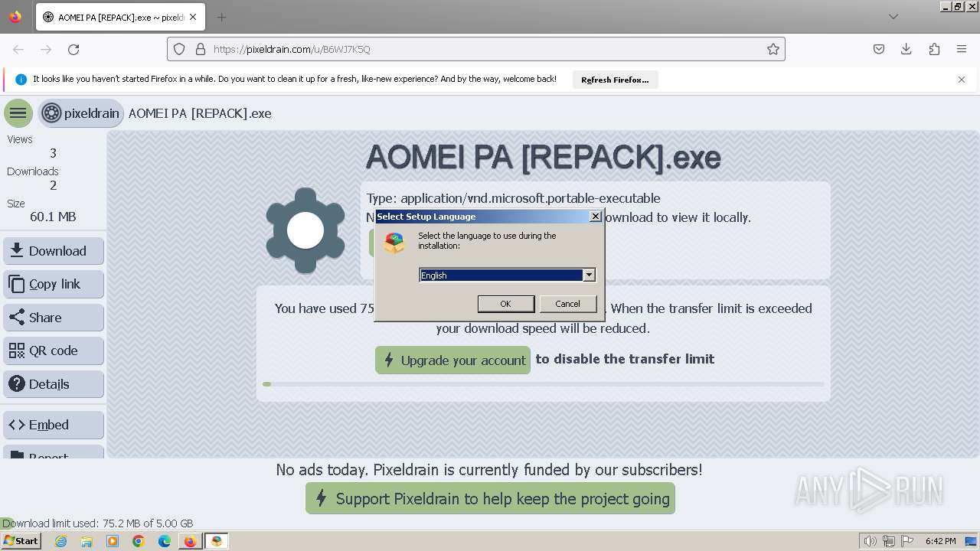Screen dimensions: 980x551
Task: Open file Details panel
Action: pyautogui.click(x=54, y=384)
